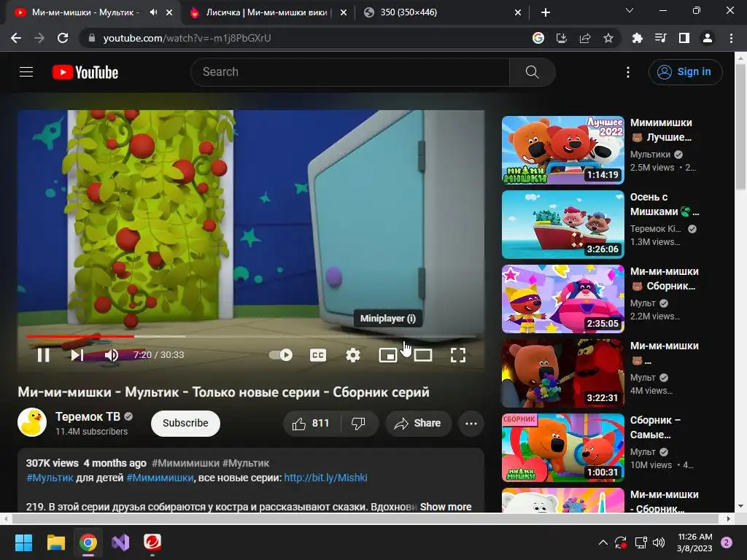This screenshot has height=560, width=747.
Task: Open the 1:00:31 Сборник video thumbnail
Action: [562, 447]
